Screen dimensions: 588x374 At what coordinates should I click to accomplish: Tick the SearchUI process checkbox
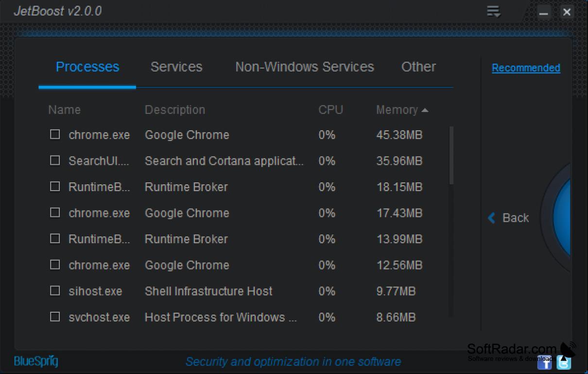(x=55, y=160)
